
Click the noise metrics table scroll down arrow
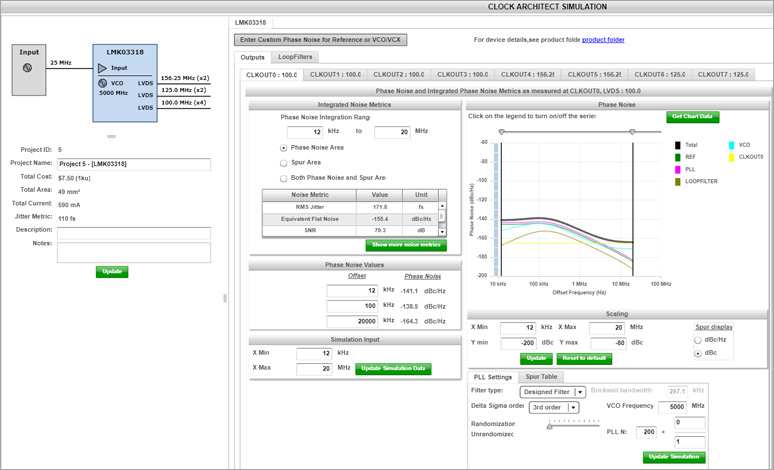(442, 232)
